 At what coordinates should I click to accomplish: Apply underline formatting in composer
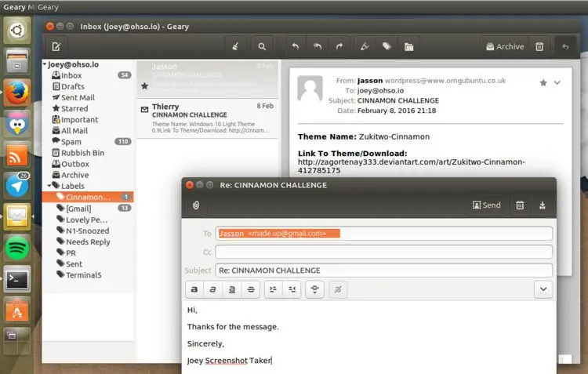pyautogui.click(x=232, y=289)
